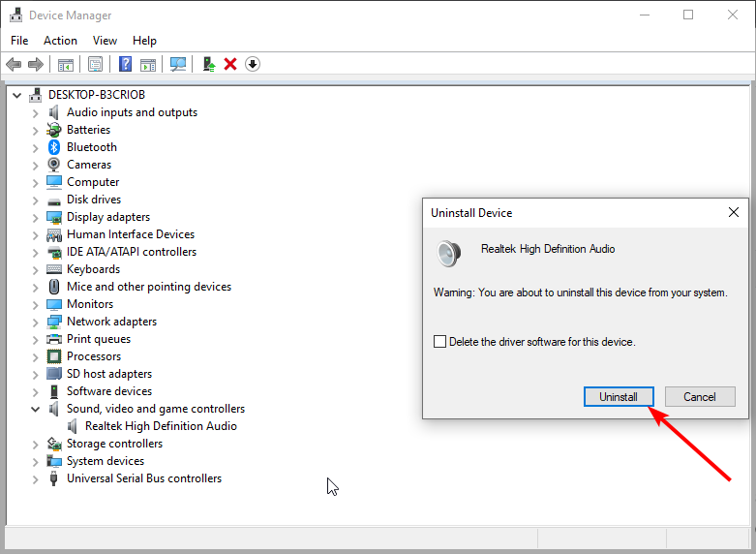Select the SD host adapters label
This screenshot has width=756, height=554.
tap(109, 374)
